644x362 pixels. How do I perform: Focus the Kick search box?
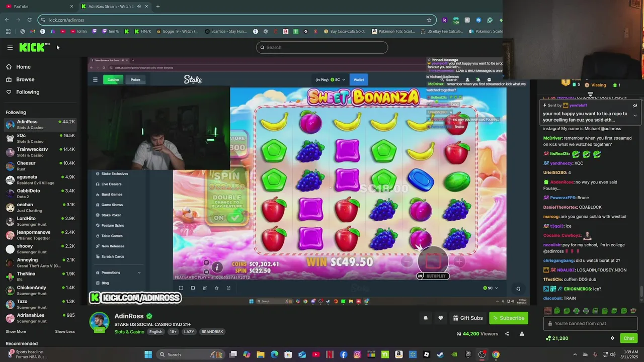point(322,47)
